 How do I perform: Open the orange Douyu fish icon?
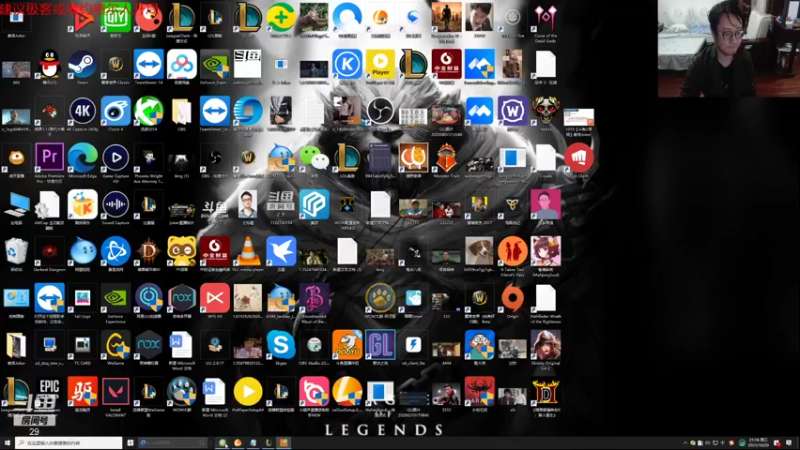point(347,345)
